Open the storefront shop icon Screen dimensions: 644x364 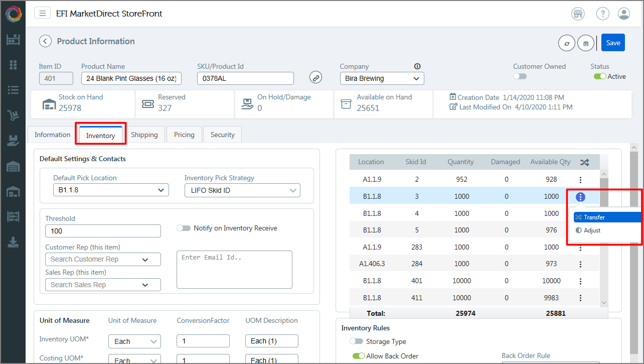[578, 14]
